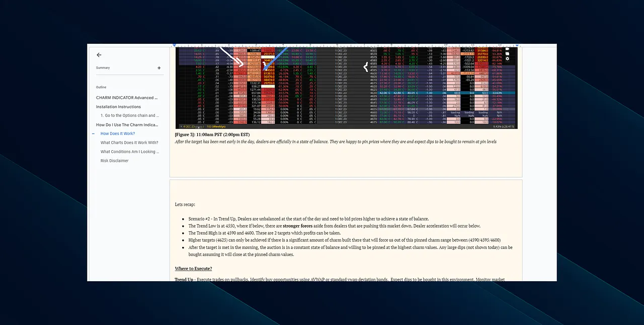Select the options chain figure image
644x325 pixels.
[346, 89]
